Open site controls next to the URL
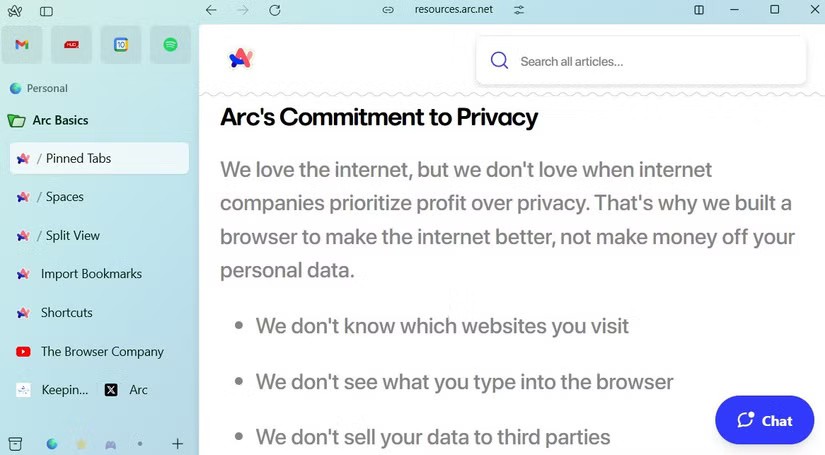 [518, 10]
